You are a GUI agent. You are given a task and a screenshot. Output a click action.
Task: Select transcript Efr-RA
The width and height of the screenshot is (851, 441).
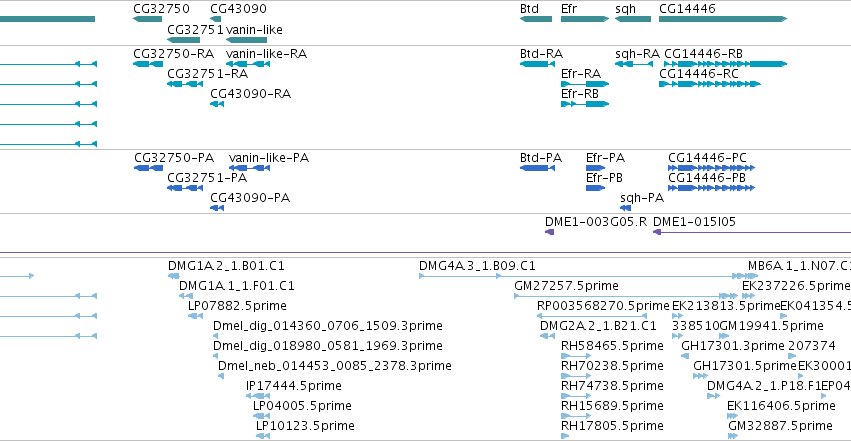point(585,84)
